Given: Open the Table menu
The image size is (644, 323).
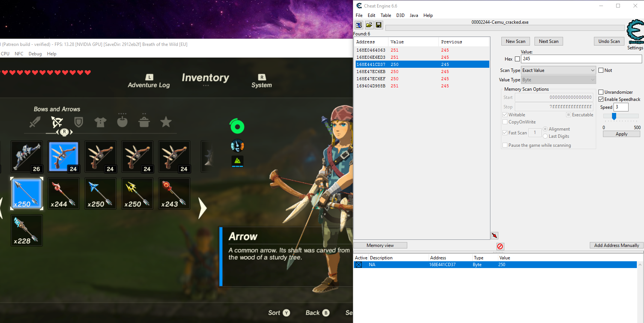Looking at the screenshot, I should [x=386, y=15].
